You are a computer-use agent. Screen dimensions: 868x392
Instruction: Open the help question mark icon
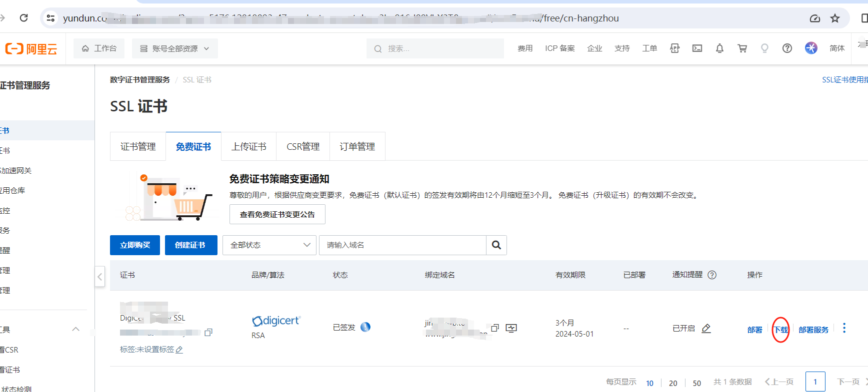[787, 48]
